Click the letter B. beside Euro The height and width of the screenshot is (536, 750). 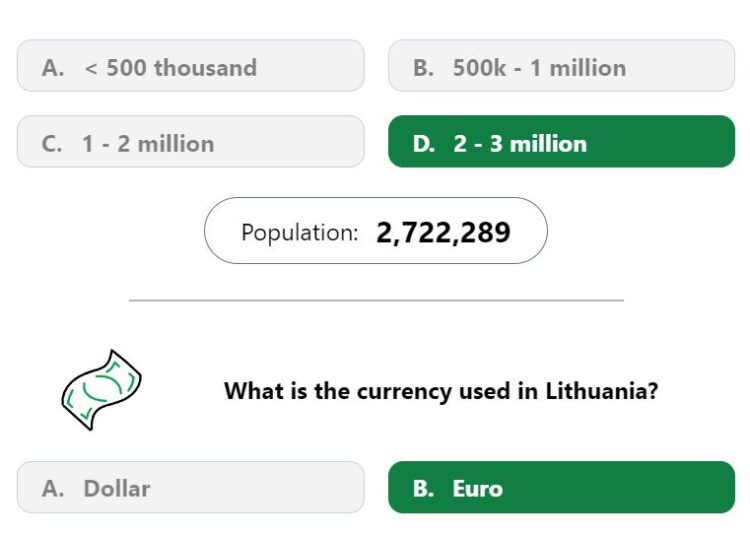tap(423, 489)
